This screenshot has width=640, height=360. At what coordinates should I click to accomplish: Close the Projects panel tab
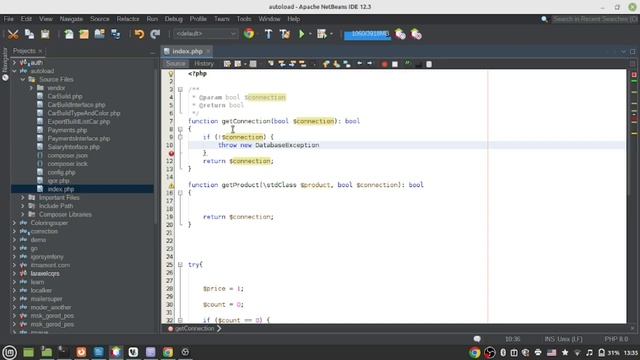pyautogui.click(x=40, y=51)
